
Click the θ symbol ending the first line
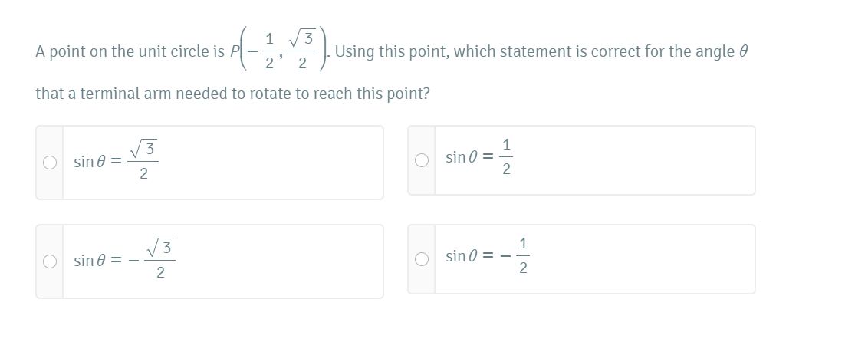pyautogui.click(x=741, y=52)
